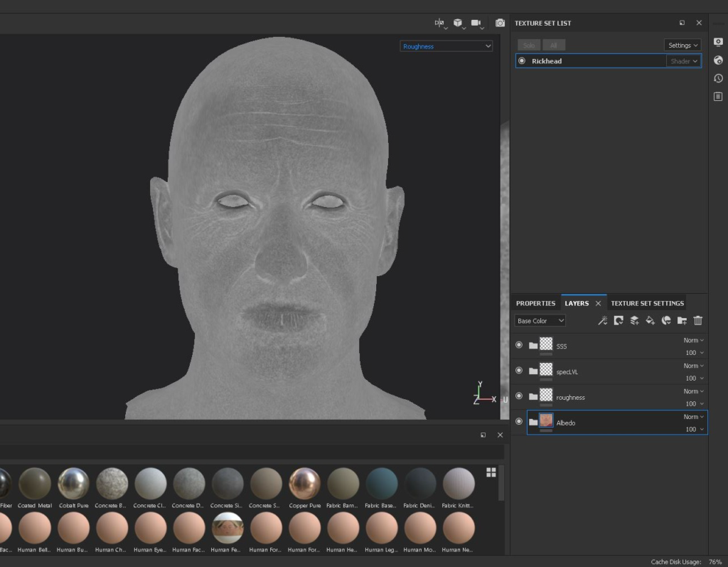
Task: Toggle visibility of the roughness layer
Action: (x=519, y=396)
